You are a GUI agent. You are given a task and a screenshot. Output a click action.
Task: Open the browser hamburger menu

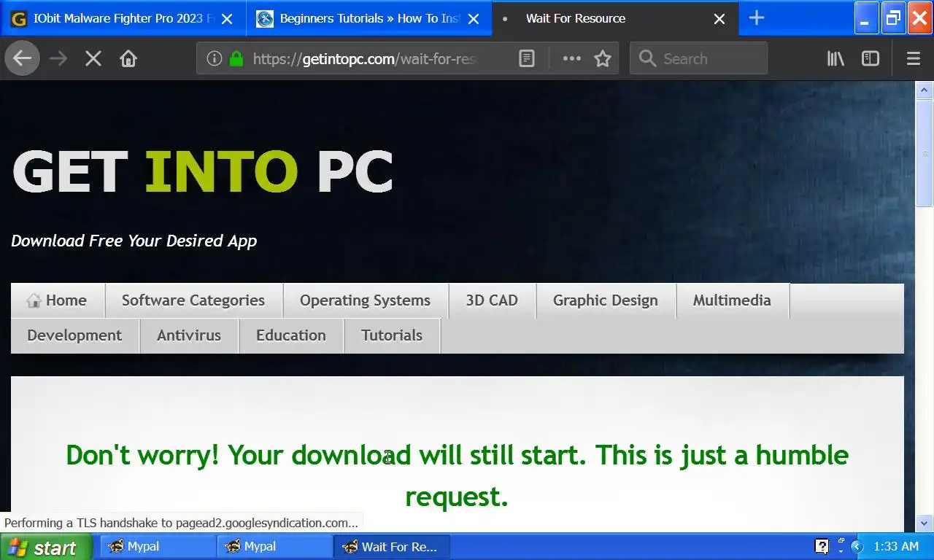click(x=914, y=58)
